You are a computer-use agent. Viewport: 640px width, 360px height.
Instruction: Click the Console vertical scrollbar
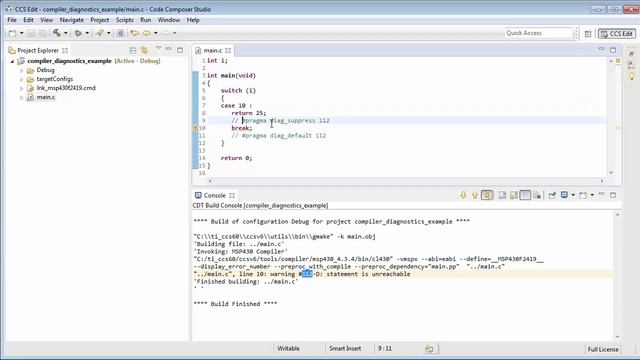point(618,276)
